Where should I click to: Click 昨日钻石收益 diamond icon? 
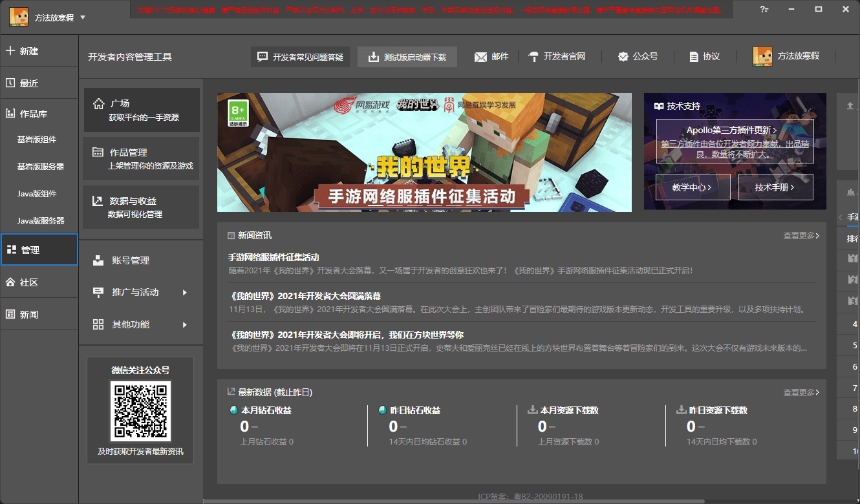coord(383,410)
